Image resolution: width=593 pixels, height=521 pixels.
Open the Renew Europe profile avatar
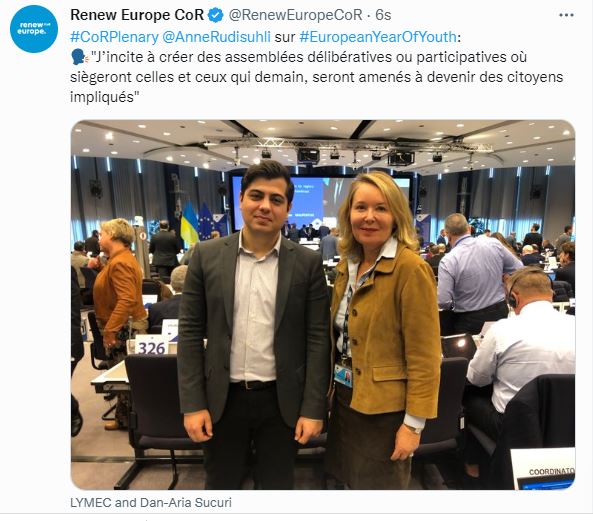(34, 29)
